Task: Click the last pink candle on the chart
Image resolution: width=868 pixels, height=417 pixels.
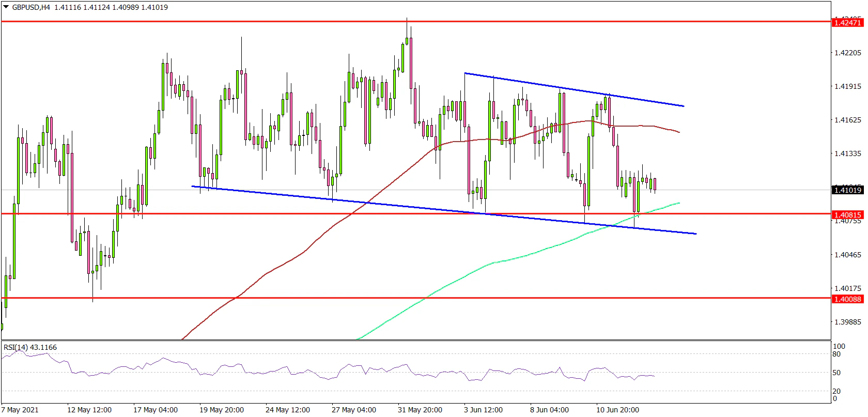Action: point(655,184)
